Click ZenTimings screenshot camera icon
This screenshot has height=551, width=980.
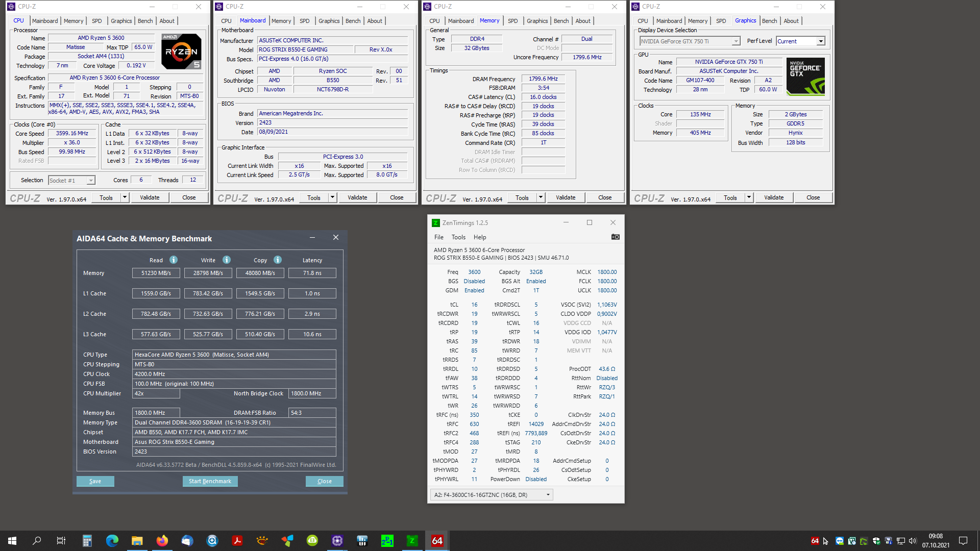pyautogui.click(x=615, y=237)
